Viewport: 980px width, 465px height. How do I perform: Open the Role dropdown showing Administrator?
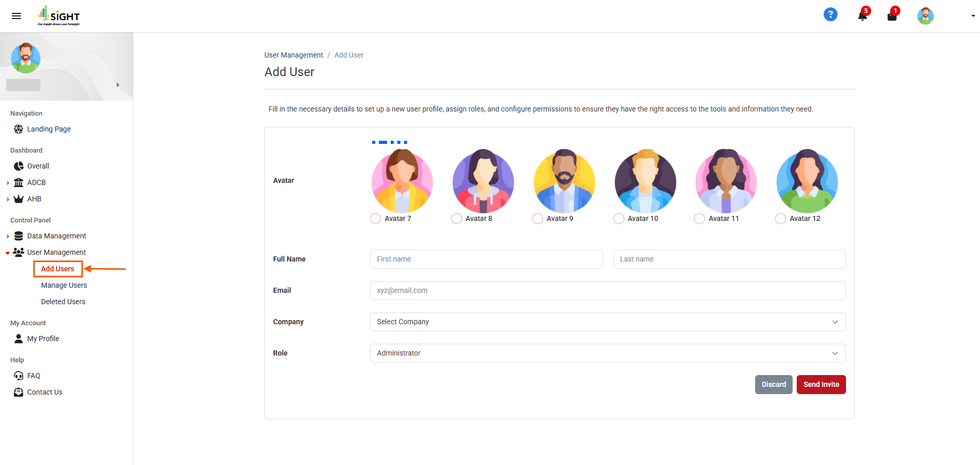point(607,353)
